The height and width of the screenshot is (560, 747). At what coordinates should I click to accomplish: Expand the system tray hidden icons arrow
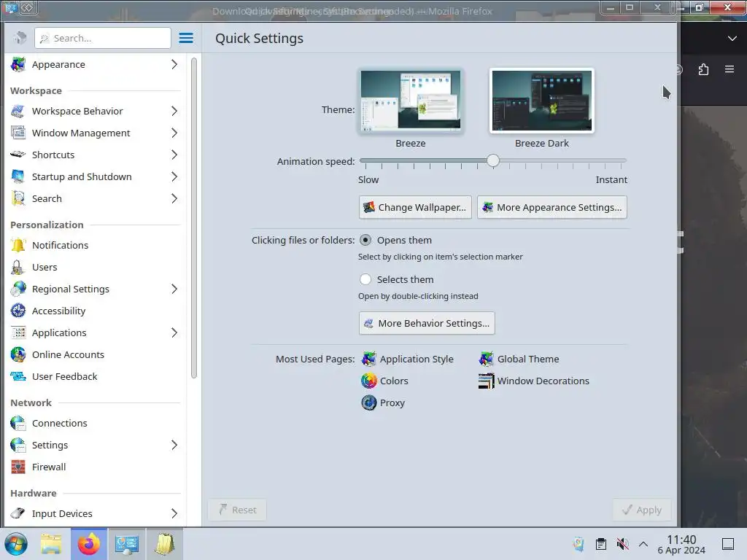coord(643,544)
